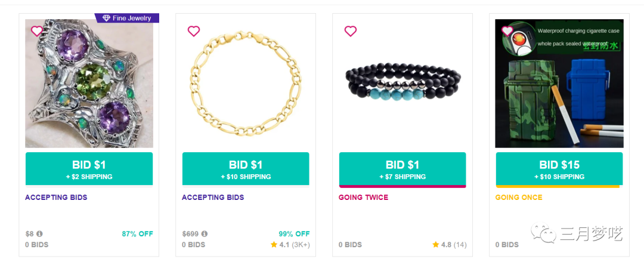Image resolution: width=644 pixels, height=262 pixels.
Task: Bid $1 on the amethyst ring
Action: [89, 169]
